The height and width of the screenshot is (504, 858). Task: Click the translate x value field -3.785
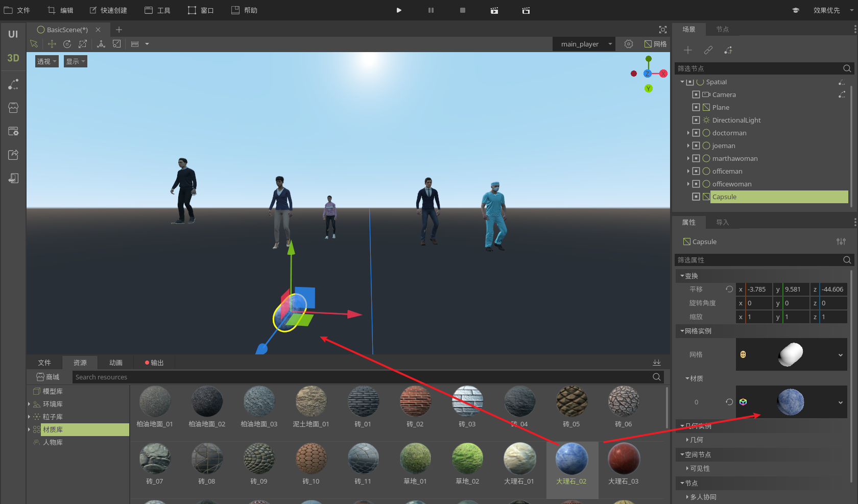click(758, 289)
